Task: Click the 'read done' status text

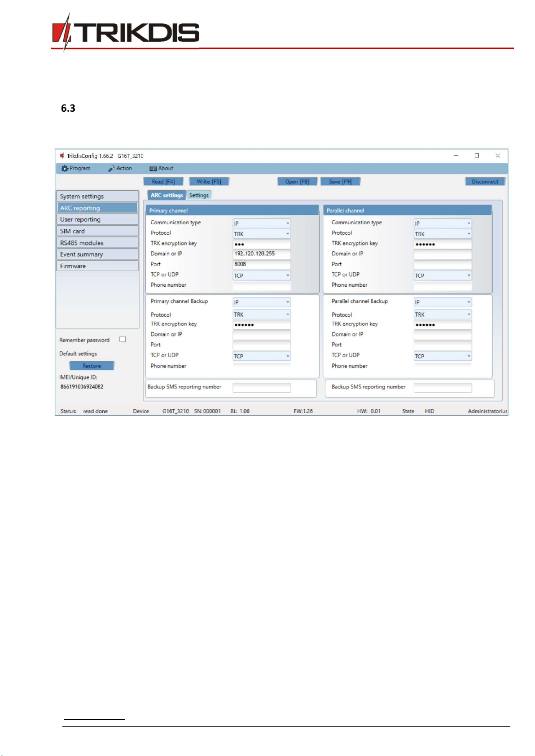Action: (x=96, y=411)
